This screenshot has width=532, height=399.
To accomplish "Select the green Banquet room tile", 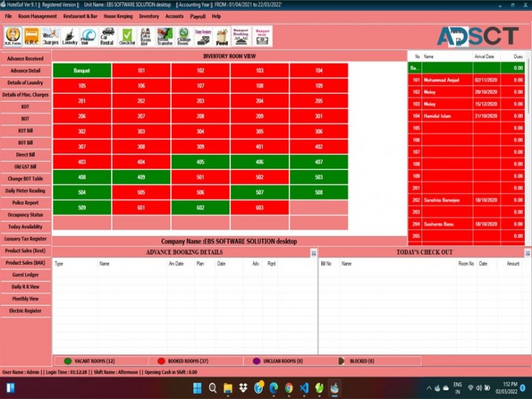I will point(82,71).
